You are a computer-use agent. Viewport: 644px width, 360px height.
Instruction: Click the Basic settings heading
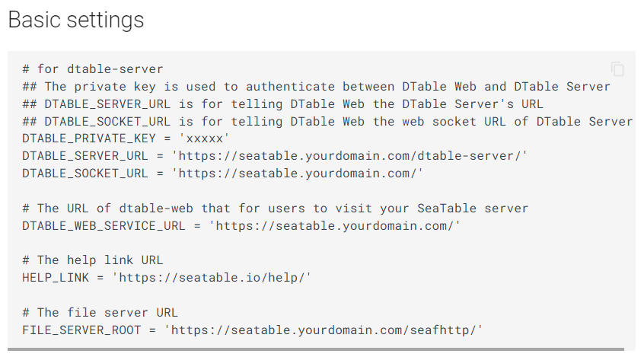[x=75, y=20]
